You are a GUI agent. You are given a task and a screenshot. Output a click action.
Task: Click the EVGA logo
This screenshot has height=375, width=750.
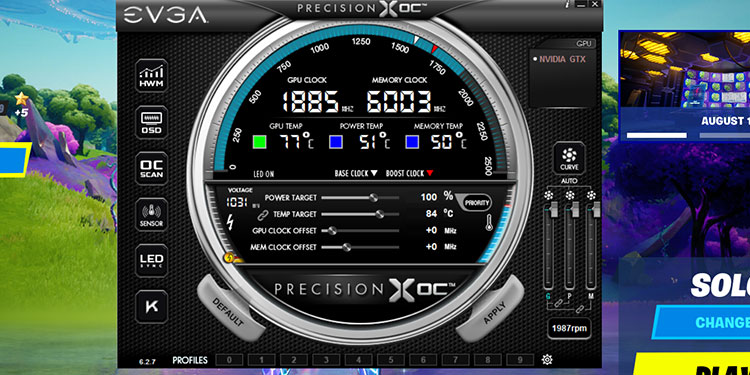point(165,15)
